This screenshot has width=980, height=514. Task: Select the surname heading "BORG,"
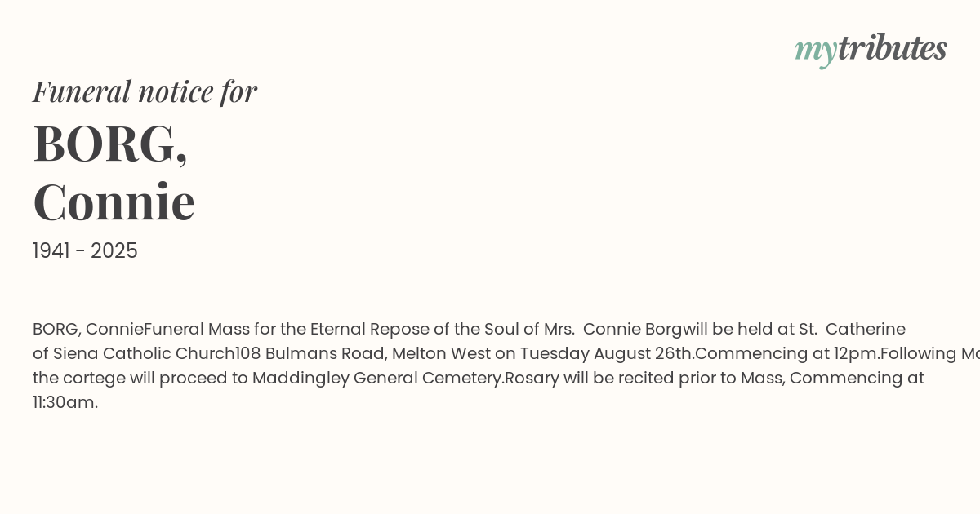[x=110, y=144]
